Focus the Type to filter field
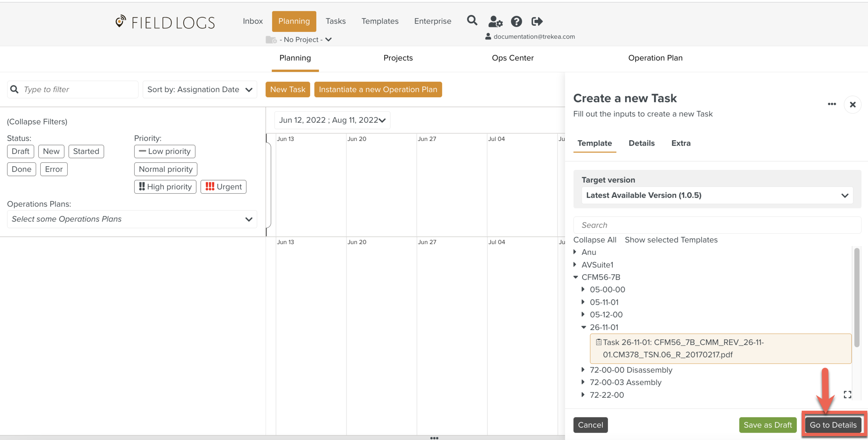The height and width of the screenshot is (440, 868). point(73,89)
